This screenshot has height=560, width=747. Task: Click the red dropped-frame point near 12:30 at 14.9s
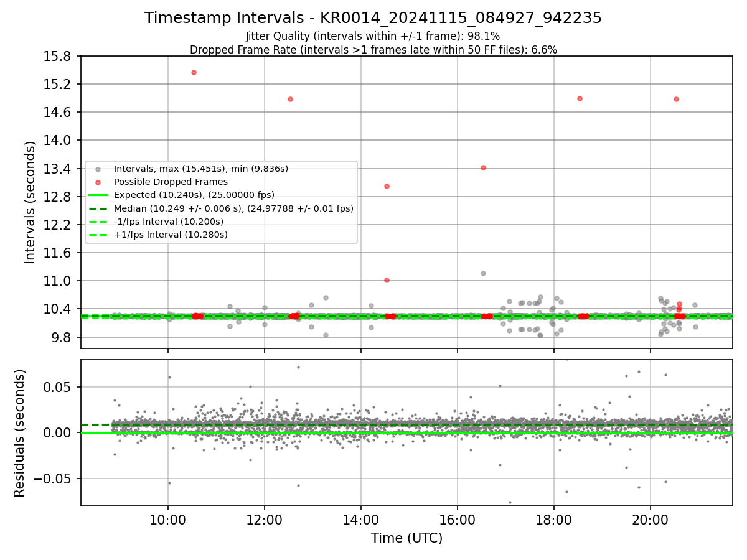pos(290,99)
